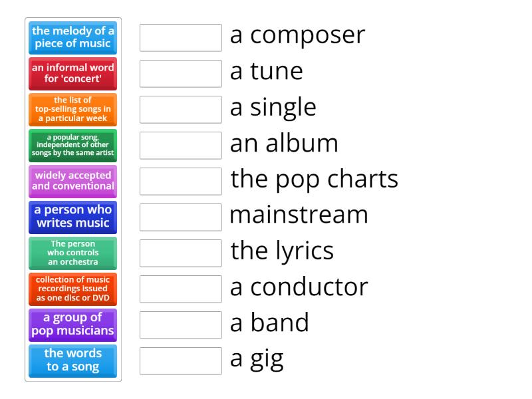Click the 'the words to a song' tile

coord(72,360)
